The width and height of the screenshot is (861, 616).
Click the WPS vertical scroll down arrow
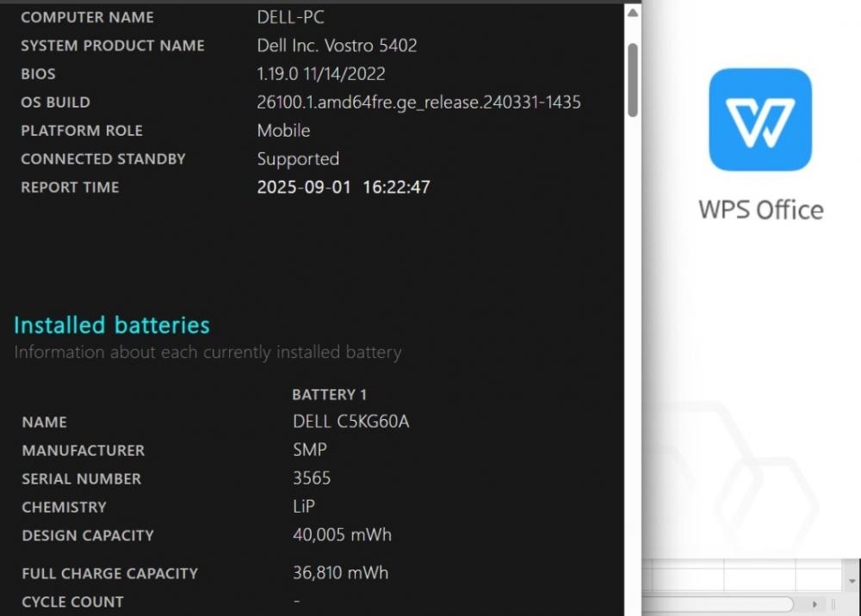point(852,581)
